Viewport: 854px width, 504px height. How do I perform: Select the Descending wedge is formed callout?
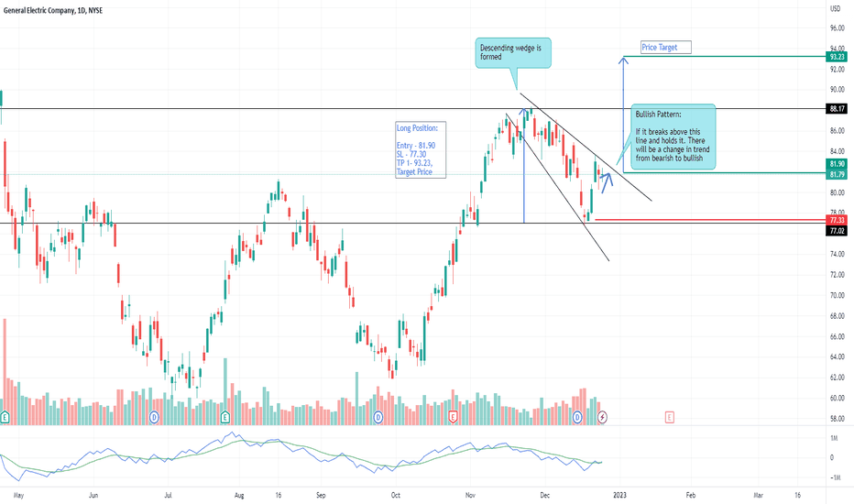pyautogui.click(x=512, y=53)
